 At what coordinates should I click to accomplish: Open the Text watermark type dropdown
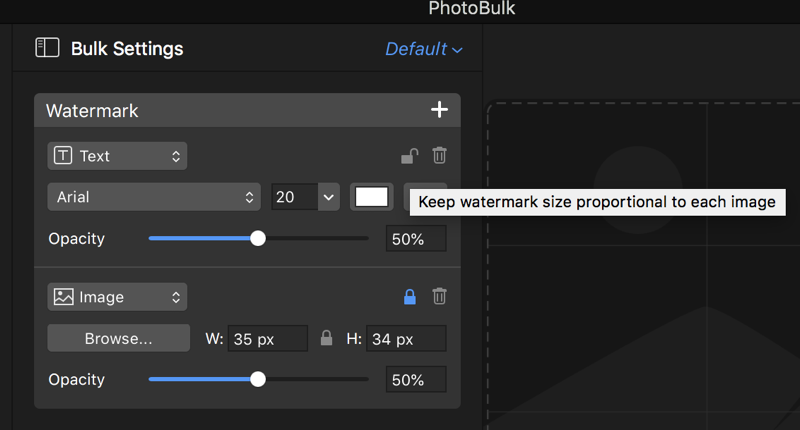point(117,156)
